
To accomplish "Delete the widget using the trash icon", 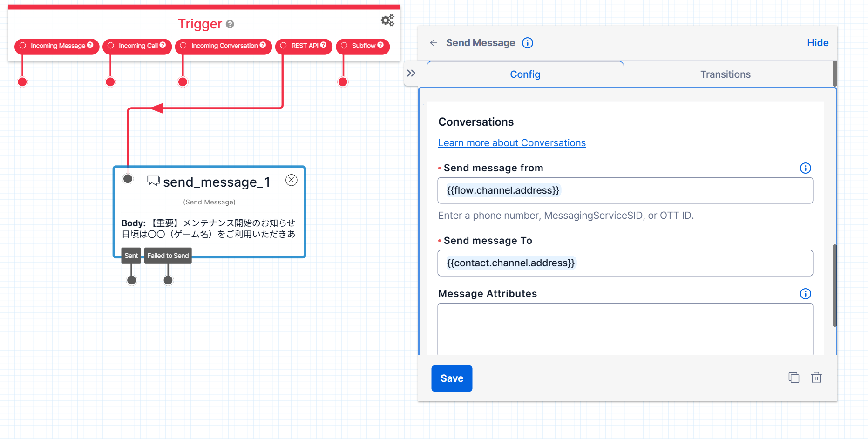I will (816, 378).
